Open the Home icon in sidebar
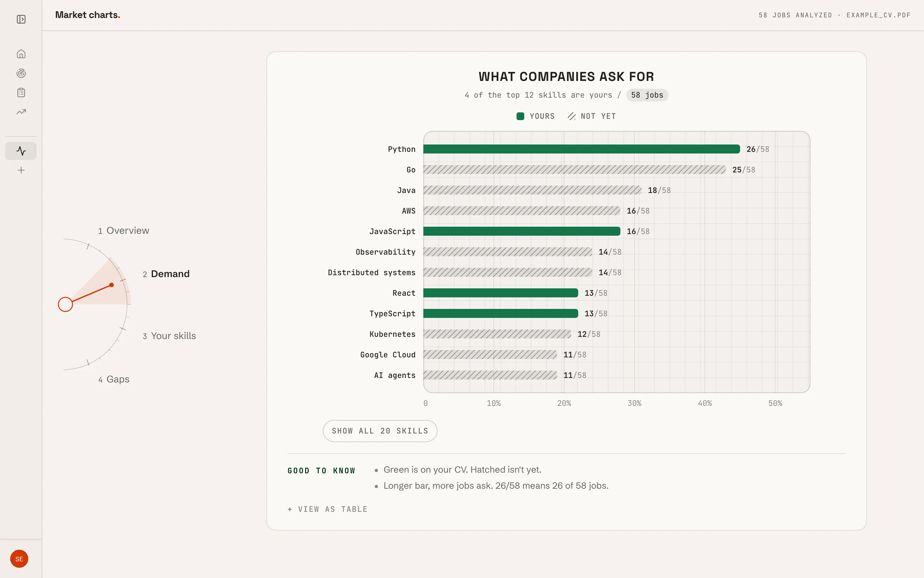This screenshot has width=924, height=578. 21,54
